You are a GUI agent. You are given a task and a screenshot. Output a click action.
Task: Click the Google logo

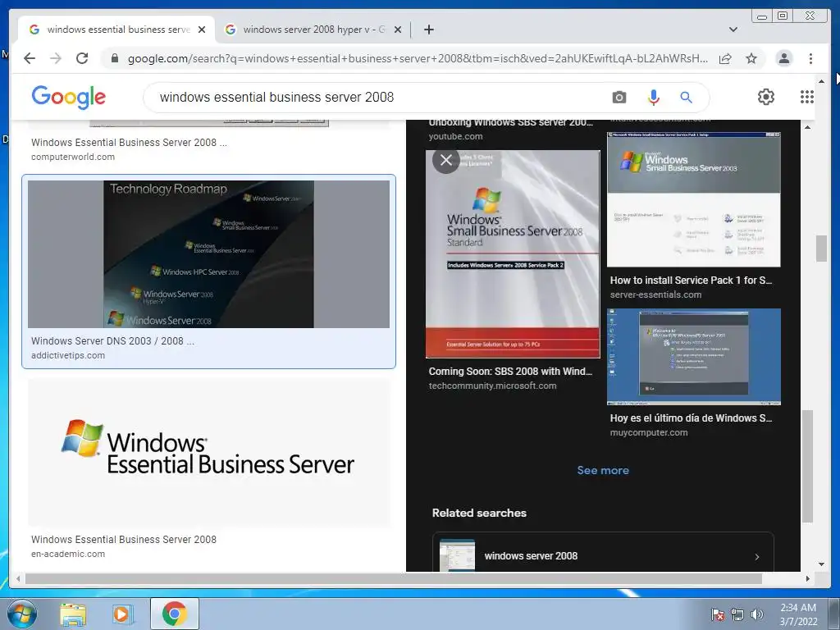click(x=69, y=97)
